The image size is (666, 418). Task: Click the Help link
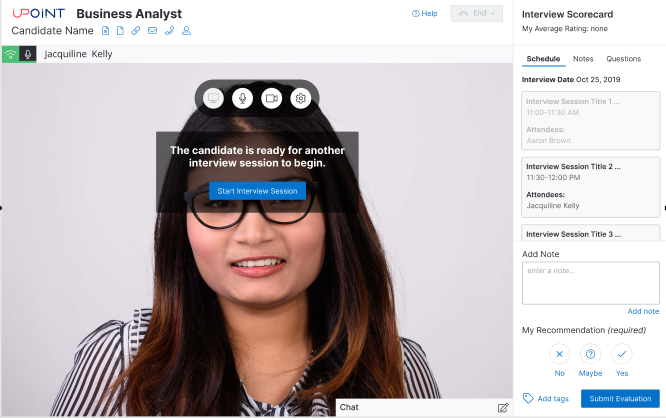pos(424,14)
